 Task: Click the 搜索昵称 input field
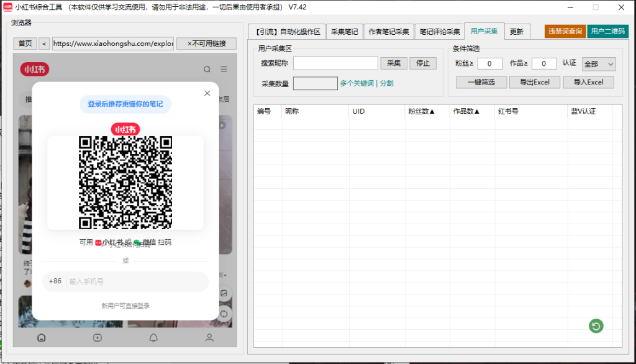[x=336, y=63]
